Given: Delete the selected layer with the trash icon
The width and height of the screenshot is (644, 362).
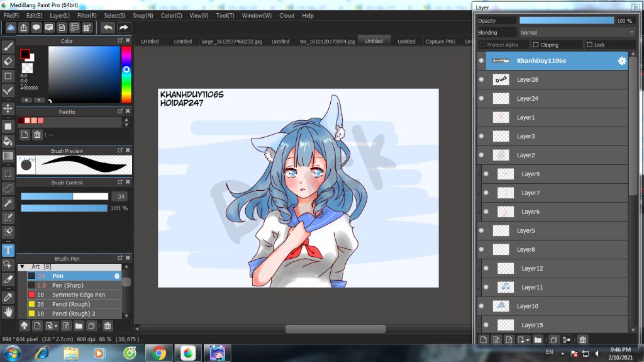Looking at the screenshot, I should 582,340.
